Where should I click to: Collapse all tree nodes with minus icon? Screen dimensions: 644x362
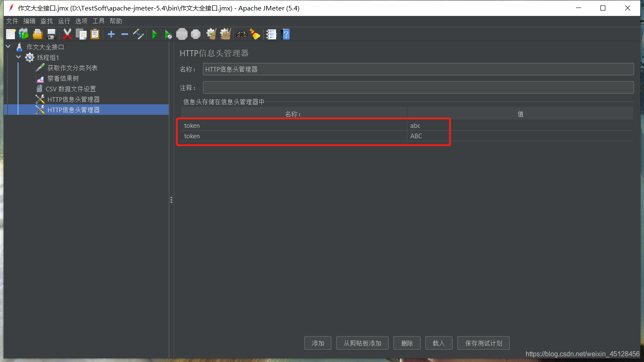(125, 34)
